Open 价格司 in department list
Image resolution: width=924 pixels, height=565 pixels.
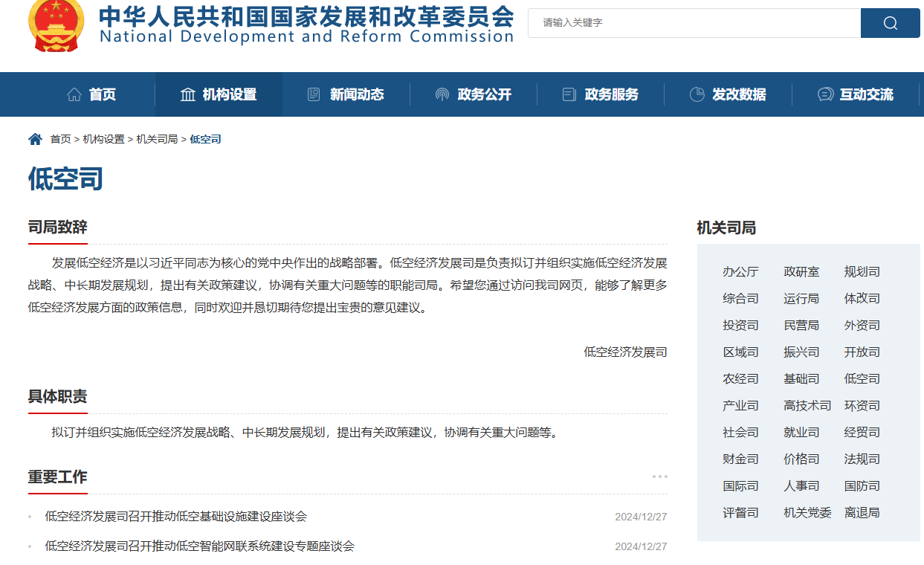tap(801, 459)
